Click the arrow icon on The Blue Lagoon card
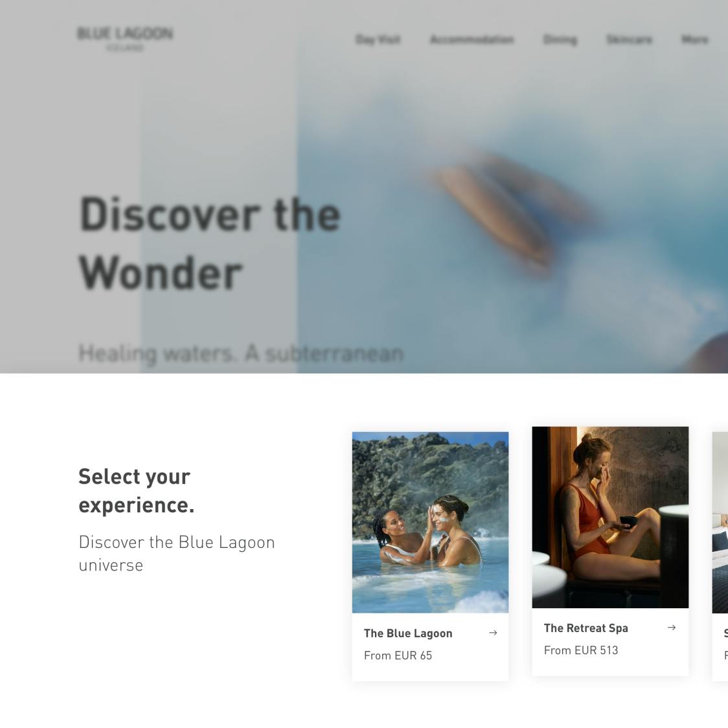The image size is (728, 728). [x=493, y=633]
